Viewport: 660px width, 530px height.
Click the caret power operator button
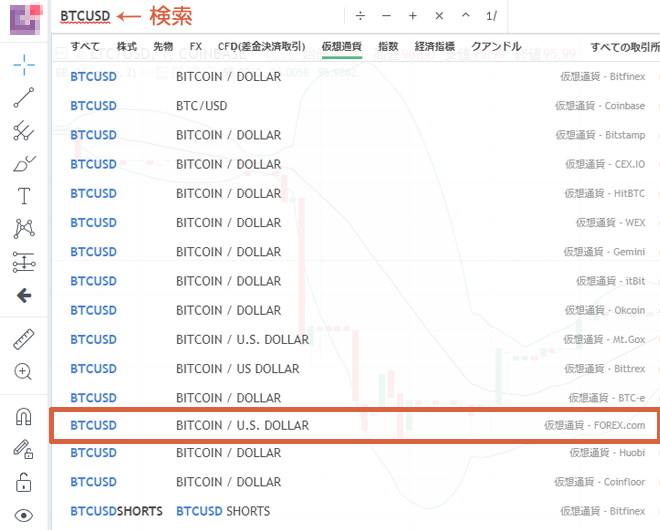click(466, 15)
